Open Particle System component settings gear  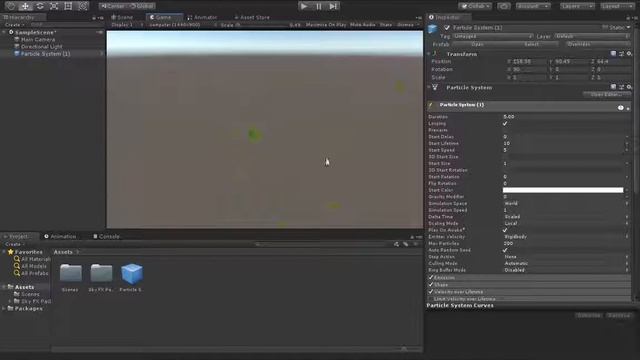[629, 87]
